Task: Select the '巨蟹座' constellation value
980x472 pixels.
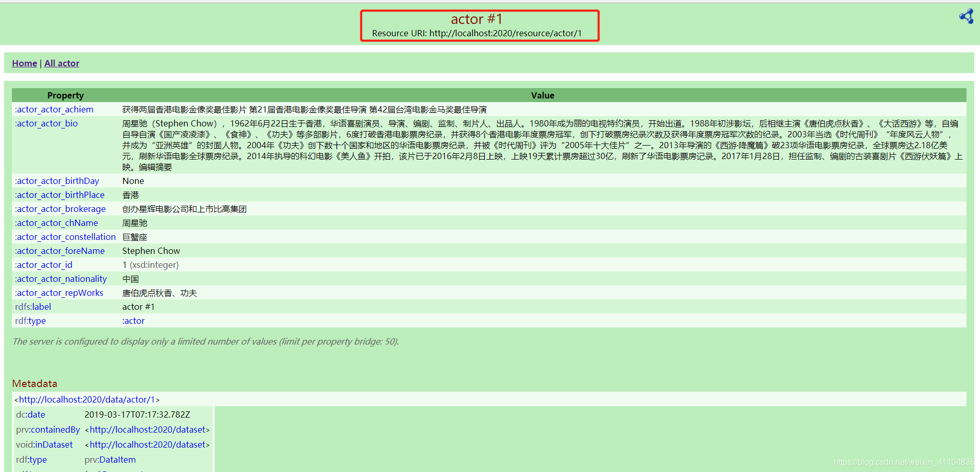Action: coord(135,237)
